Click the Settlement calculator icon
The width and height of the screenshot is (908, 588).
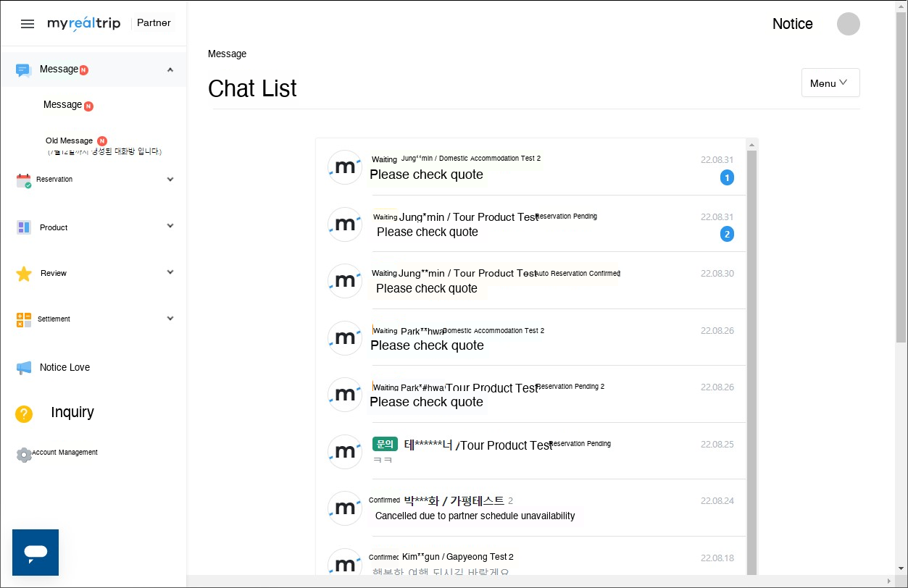click(x=24, y=319)
